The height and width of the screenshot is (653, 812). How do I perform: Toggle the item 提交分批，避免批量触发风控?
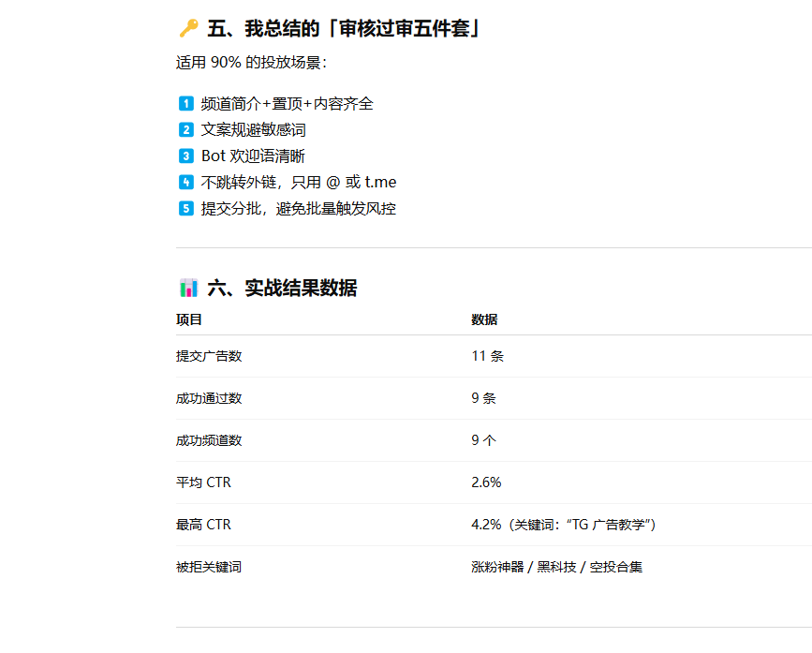[x=281, y=208]
